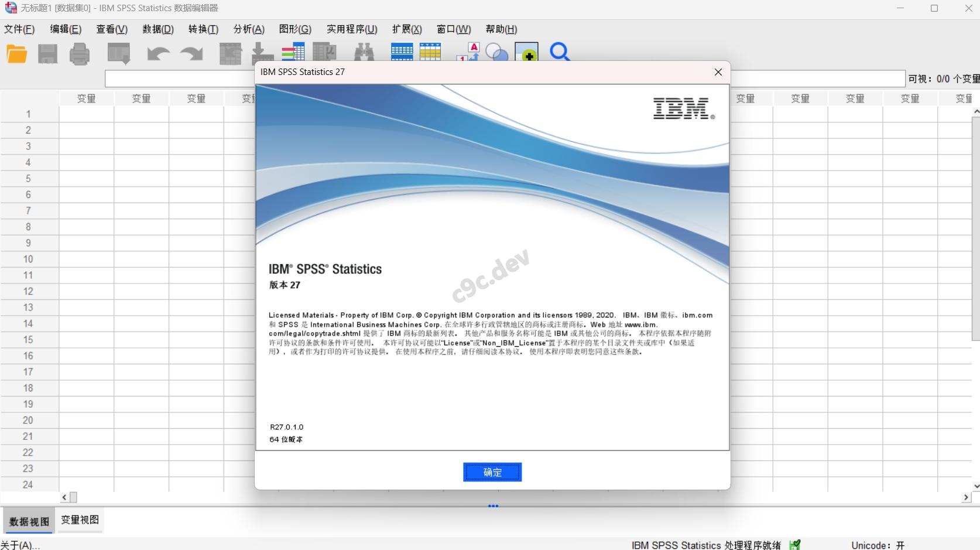Click the 确定 button in About dialog
Viewport: 980px width, 550px height.
(x=492, y=472)
